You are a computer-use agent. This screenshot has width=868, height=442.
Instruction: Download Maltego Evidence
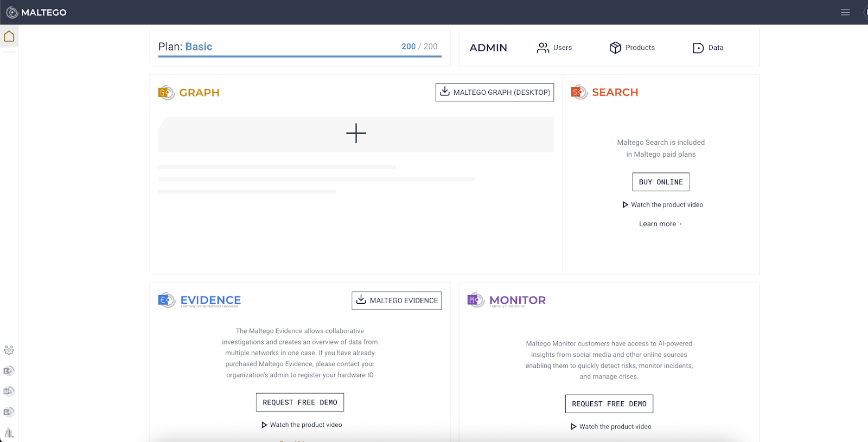(x=397, y=300)
